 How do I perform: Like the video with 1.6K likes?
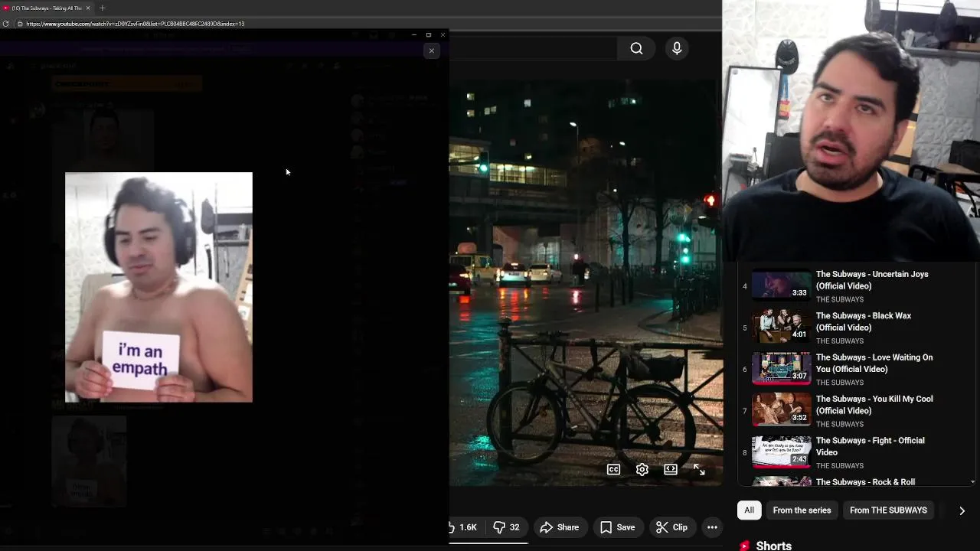(x=464, y=527)
